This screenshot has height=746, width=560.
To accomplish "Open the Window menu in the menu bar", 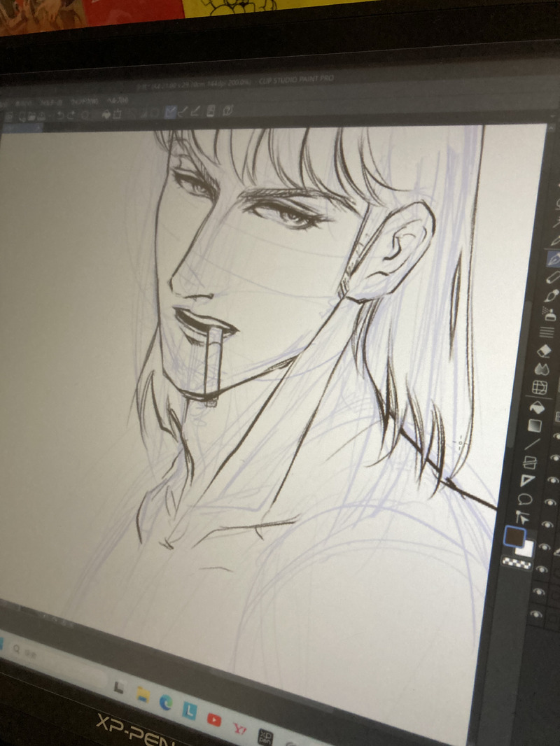I will tap(84, 101).
